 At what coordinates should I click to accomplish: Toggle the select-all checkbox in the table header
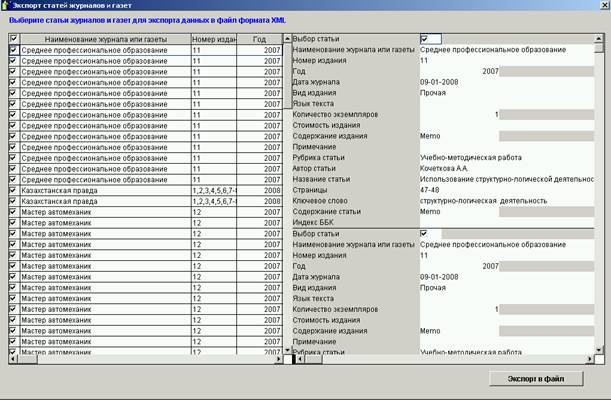pos(14,39)
